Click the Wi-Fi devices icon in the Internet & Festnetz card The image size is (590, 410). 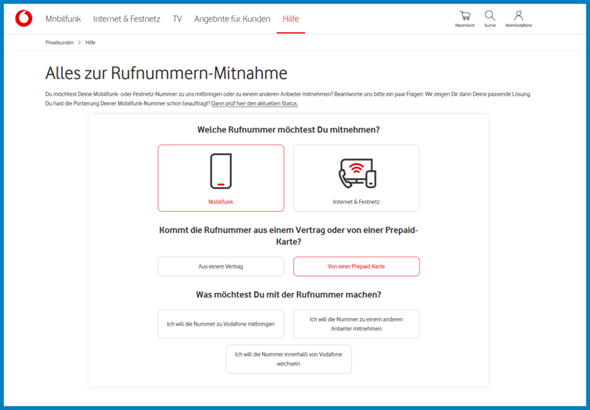357,173
